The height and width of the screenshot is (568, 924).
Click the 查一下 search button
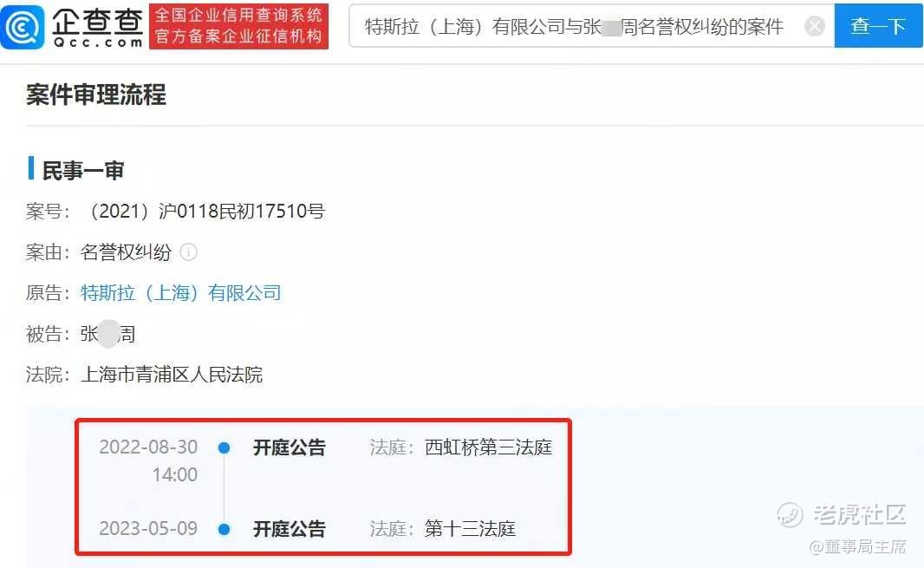(878, 26)
